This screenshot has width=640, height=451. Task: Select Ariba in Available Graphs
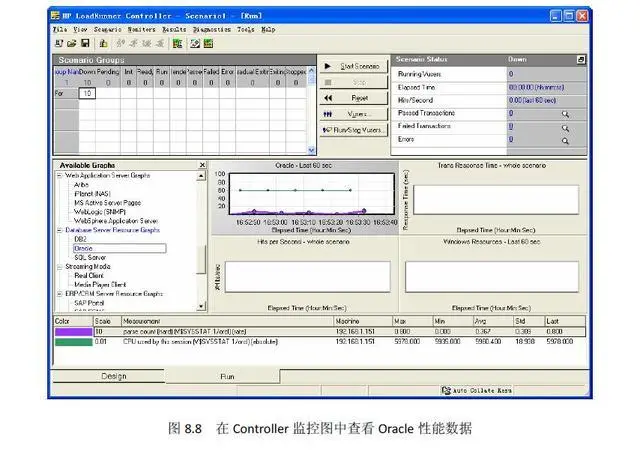(x=81, y=184)
